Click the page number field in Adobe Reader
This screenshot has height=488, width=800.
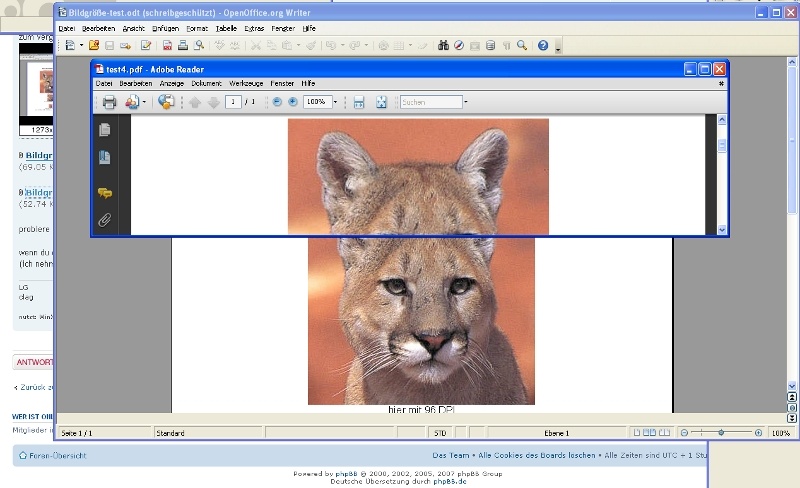pos(233,102)
